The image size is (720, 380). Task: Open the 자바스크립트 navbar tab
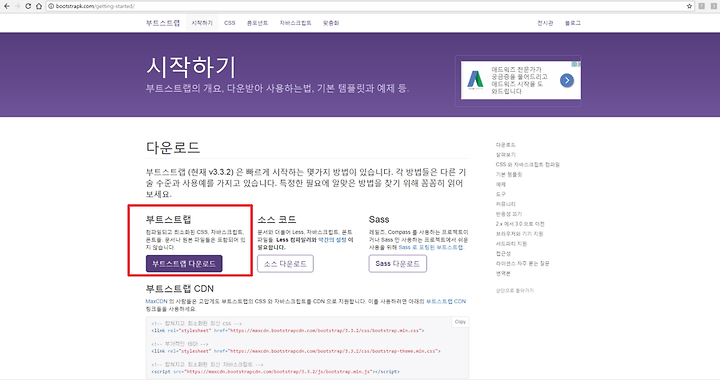pos(295,23)
